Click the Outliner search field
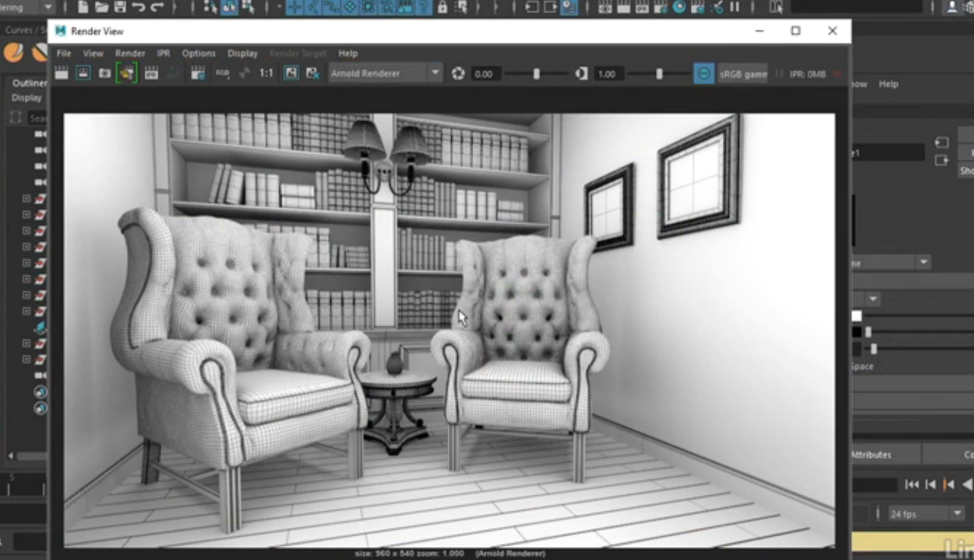This screenshot has width=974, height=560. (37, 118)
